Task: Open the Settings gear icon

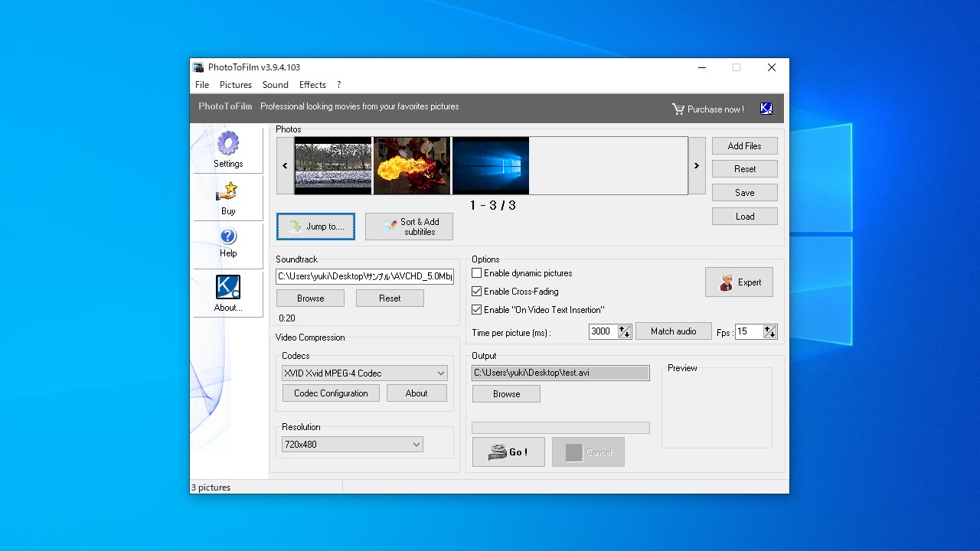Action: pos(228,143)
